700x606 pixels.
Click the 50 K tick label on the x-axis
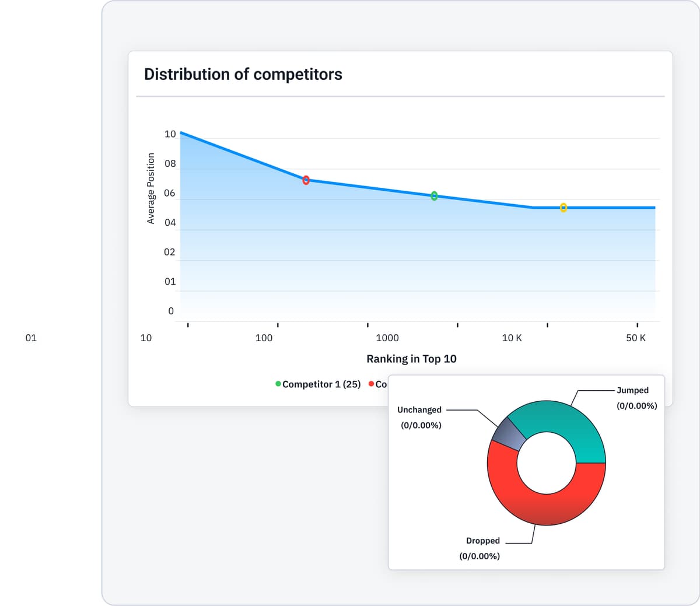(x=635, y=338)
